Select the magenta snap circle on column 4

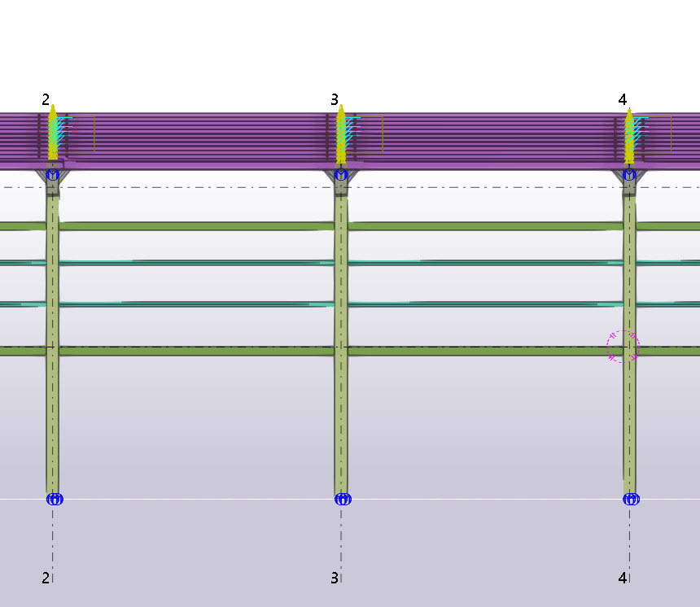[x=623, y=347]
